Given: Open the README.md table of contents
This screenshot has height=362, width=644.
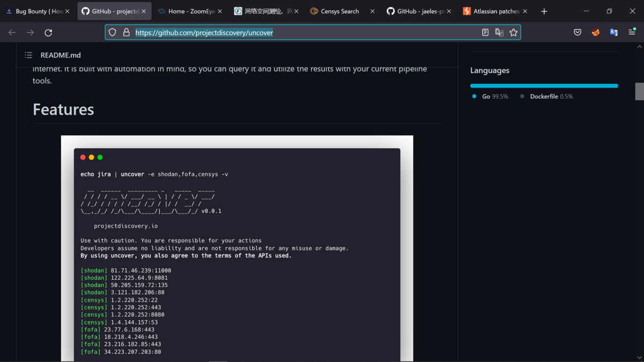Looking at the screenshot, I should [x=28, y=55].
